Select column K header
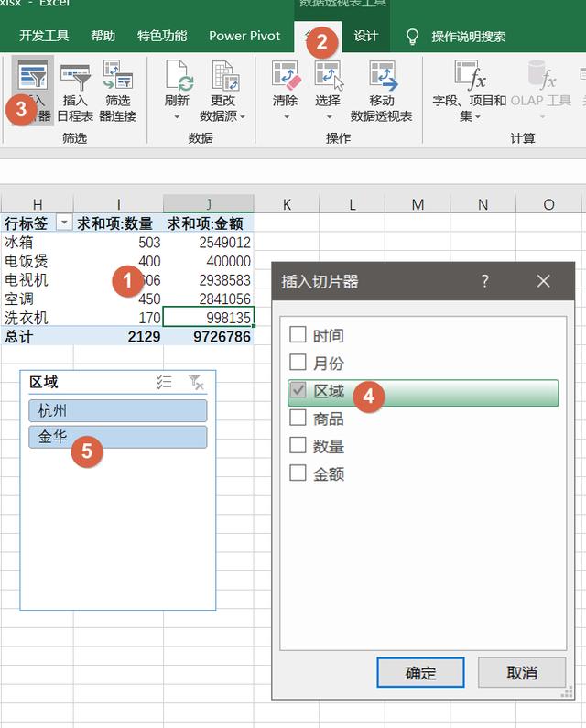586x728 pixels. [x=287, y=204]
